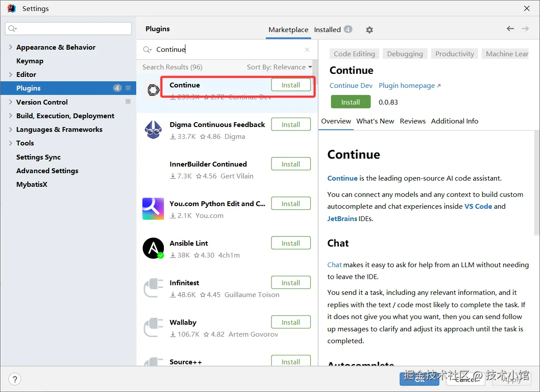Switch to the Installed tab
Screen dimensions: 540x392
[333, 29]
